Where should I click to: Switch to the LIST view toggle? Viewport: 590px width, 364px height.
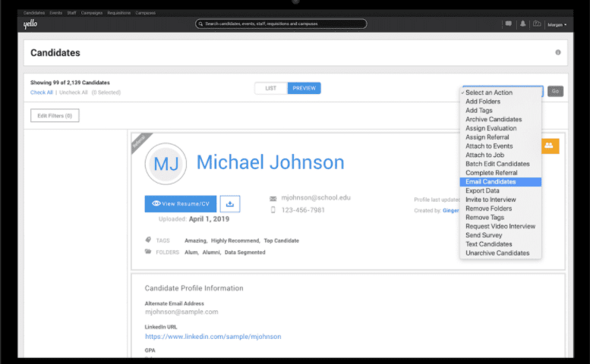click(271, 88)
